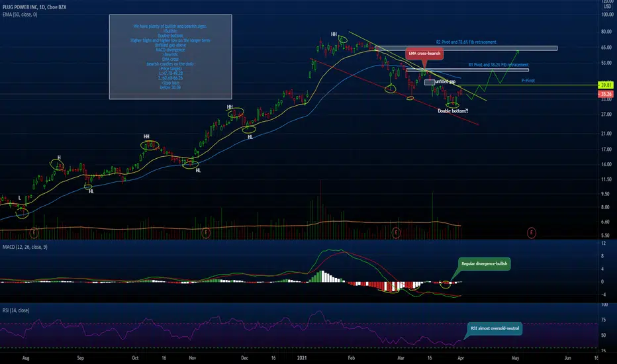Click the 2021 label on time axis
617x364 pixels.
(302, 358)
